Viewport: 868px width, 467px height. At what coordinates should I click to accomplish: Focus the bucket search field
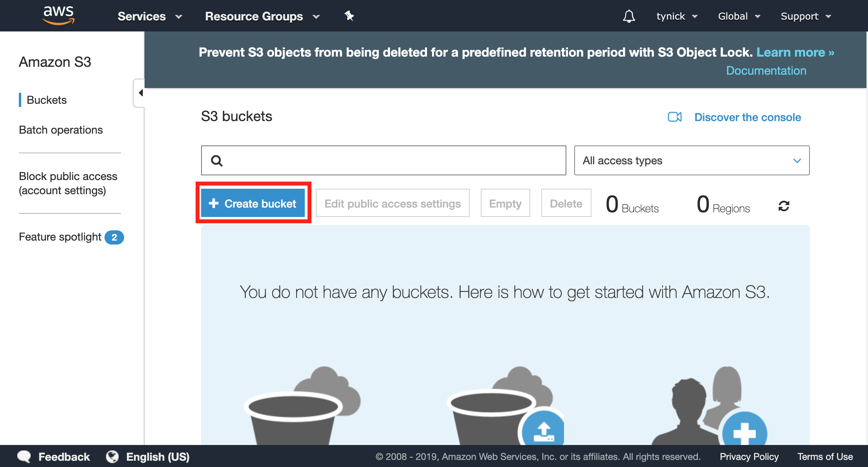pyautogui.click(x=383, y=160)
